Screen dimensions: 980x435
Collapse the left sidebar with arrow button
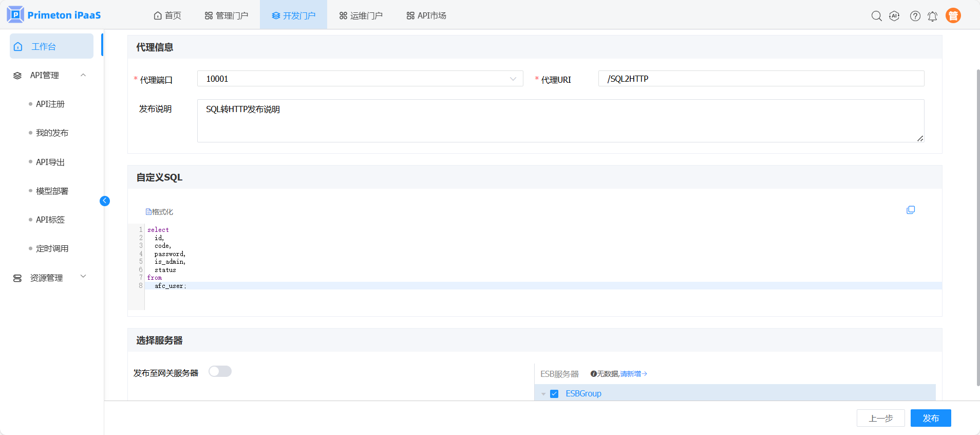coord(105,201)
